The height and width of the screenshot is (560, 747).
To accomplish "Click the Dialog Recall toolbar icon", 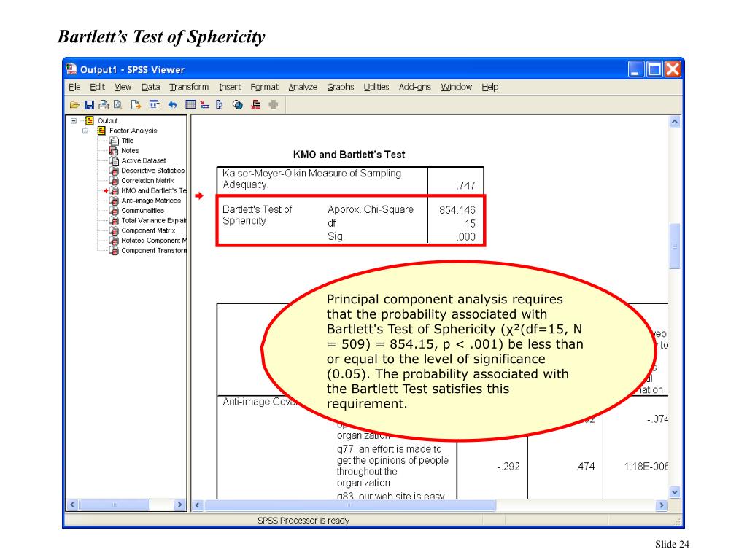I will (154, 105).
